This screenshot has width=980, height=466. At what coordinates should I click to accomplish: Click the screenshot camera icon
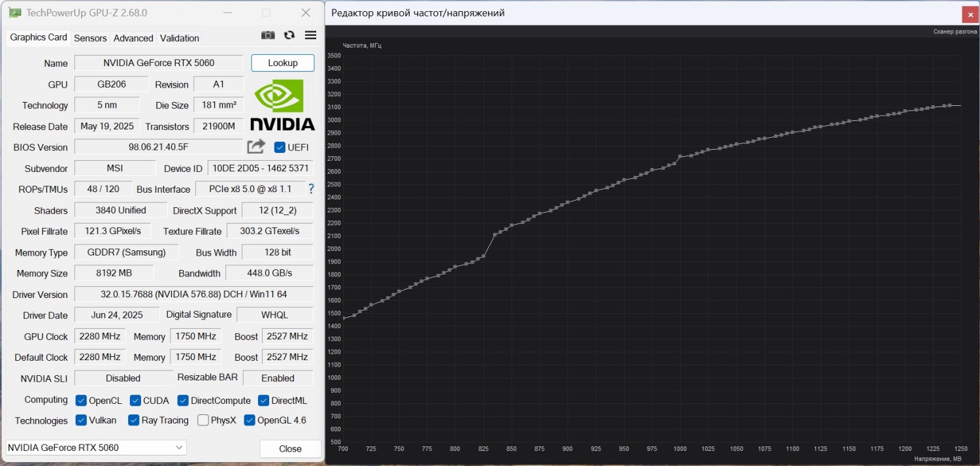pyautogui.click(x=268, y=35)
